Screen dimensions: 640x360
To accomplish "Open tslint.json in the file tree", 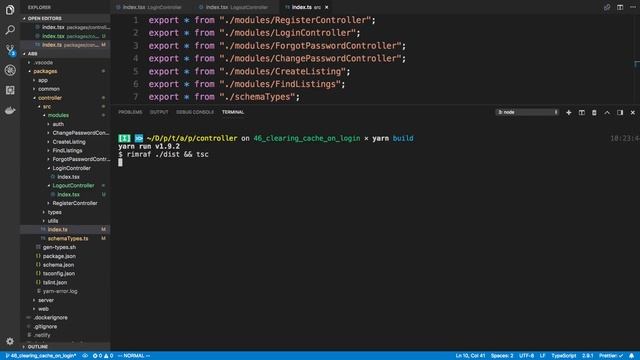I will tap(55, 282).
